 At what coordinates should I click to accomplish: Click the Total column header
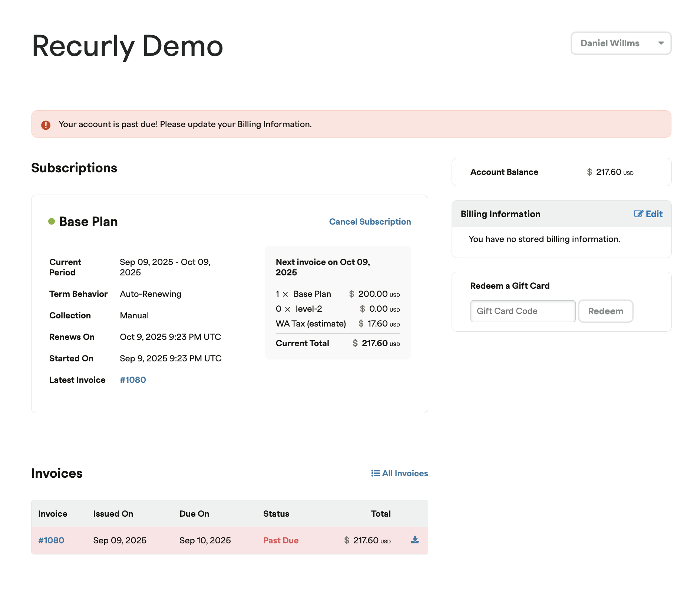[381, 514]
